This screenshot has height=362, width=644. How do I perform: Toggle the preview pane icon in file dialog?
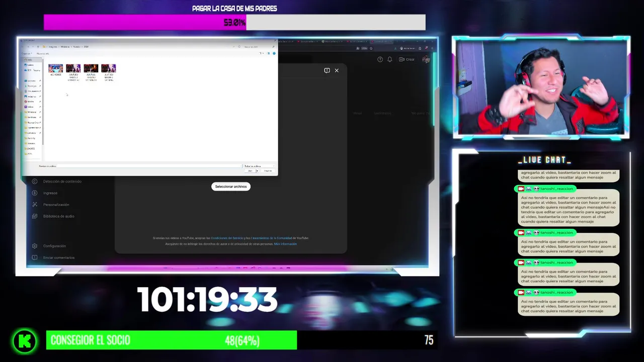(x=268, y=53)
